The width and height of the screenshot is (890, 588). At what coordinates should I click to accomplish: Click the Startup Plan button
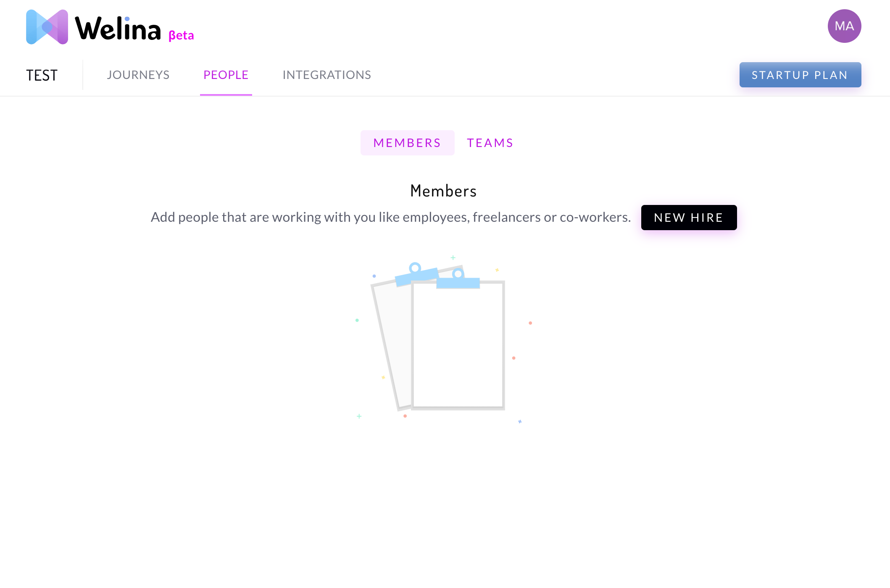tap(800, 75)
